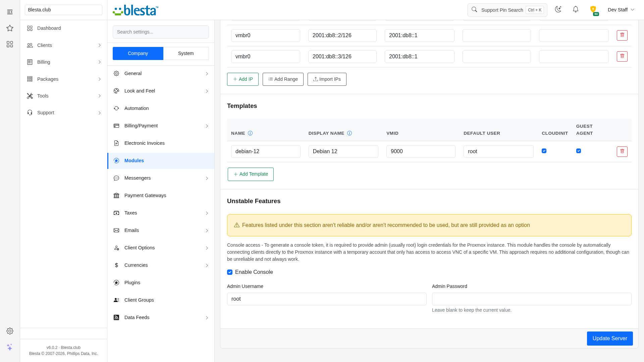Open Client Groups settings
This screenshot has height=362, width=644.
(161, 300)
